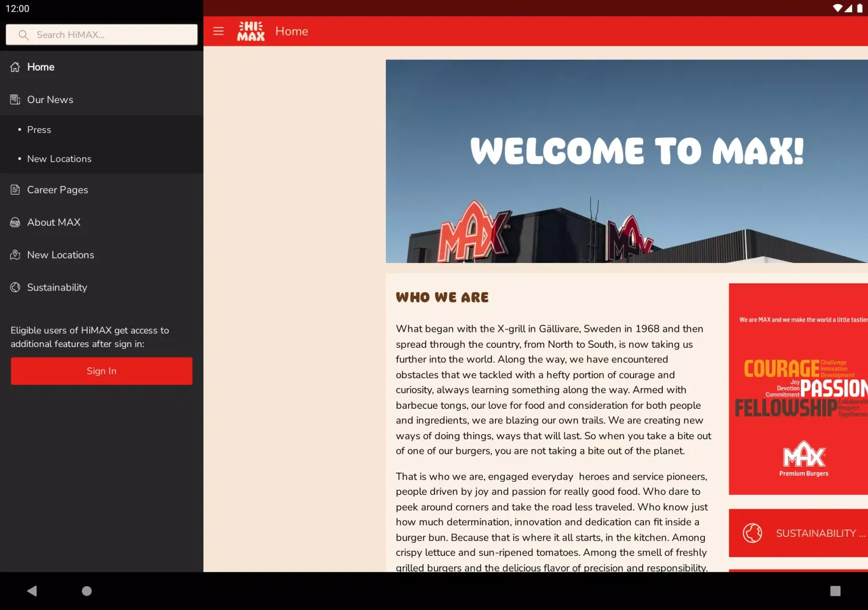This screenshot has height=610, width=868.
Task: Click the HiMAX logo in header
Action: (x=251, y=31)
